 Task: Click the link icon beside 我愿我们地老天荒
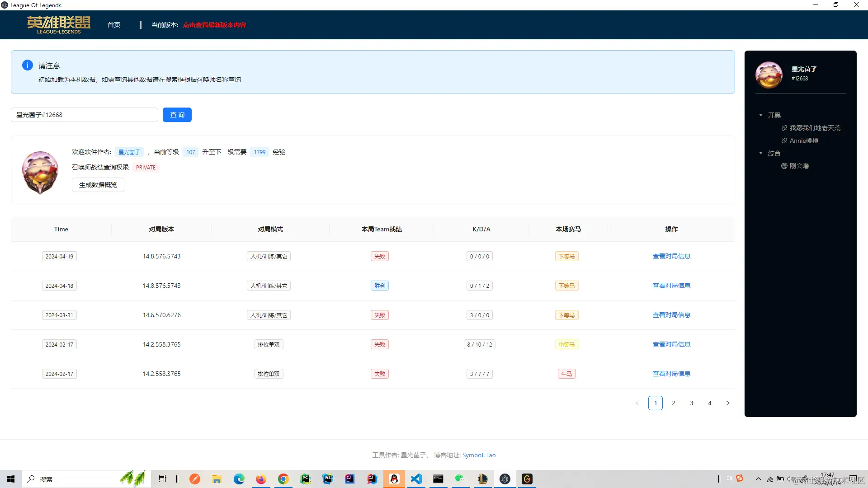[x=784, y=128]
